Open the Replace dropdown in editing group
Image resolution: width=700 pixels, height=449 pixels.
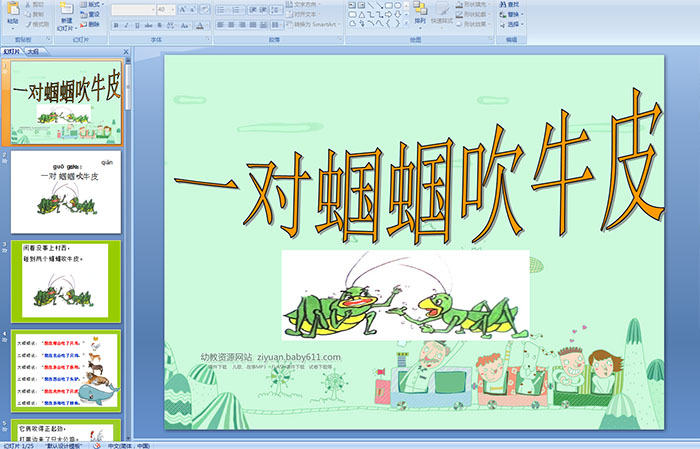tap(512, 14)
